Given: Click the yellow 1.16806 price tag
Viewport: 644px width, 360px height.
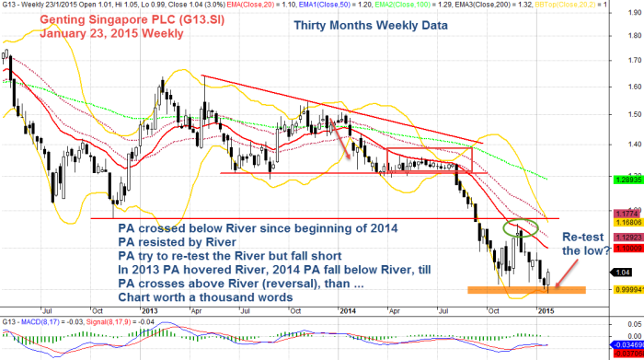Looking at the screenshot, I should tap(628, 222).
